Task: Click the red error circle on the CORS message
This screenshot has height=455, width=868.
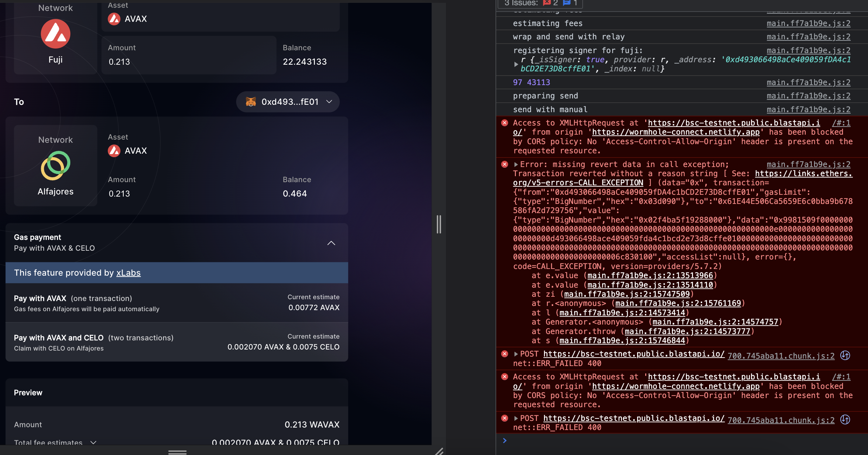Action: (505, 122)
